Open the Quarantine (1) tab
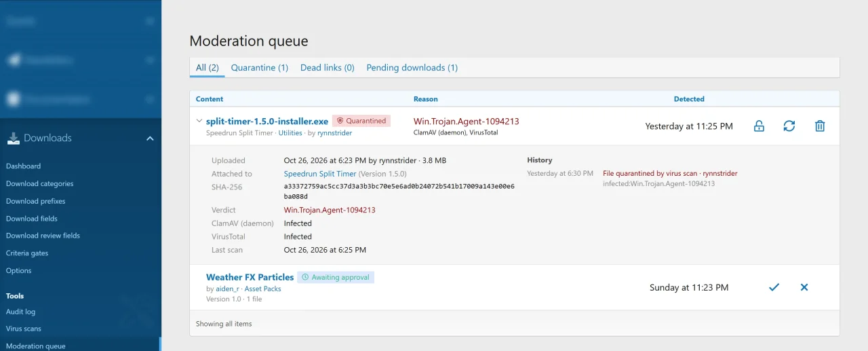This screenshot has width=868, height=351. [x=260, y=68]
